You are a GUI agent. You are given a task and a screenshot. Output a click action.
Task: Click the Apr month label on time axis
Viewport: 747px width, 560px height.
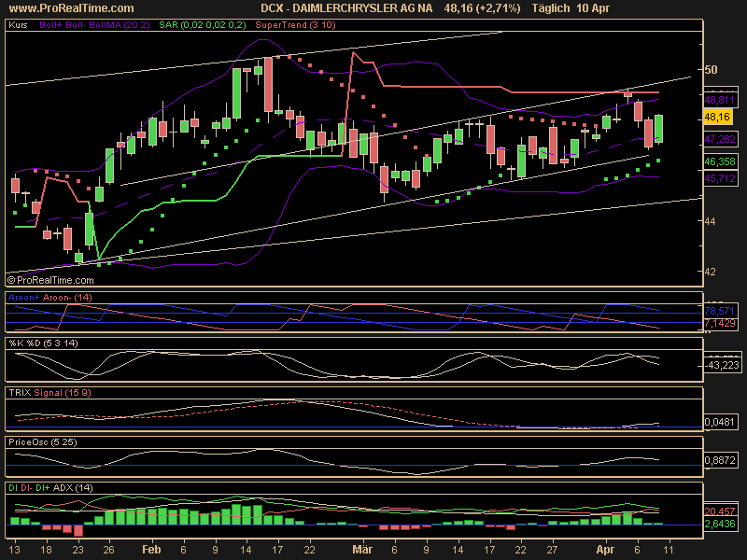[605, 550]
